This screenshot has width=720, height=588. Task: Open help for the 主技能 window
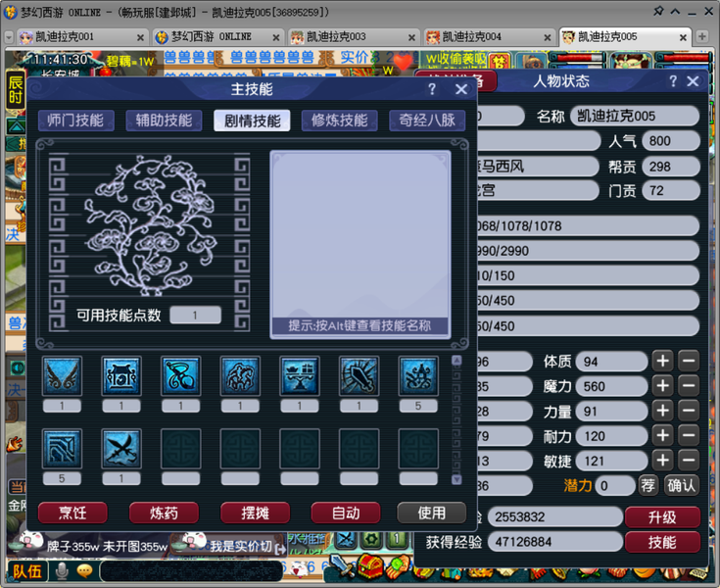[432, 88]
